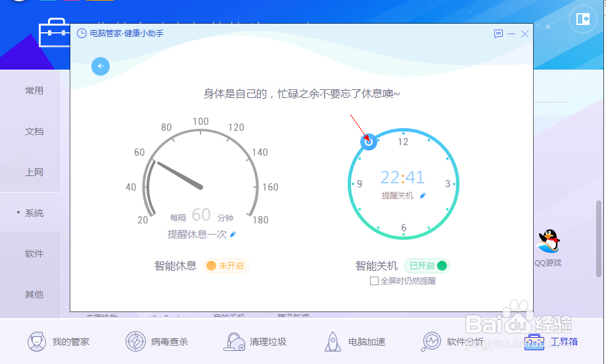This screenshot has height=364, width=606.
Task: Click the exit arrow icon in the top-right circle
Action: pyautogui.click(x=583, y=18)
